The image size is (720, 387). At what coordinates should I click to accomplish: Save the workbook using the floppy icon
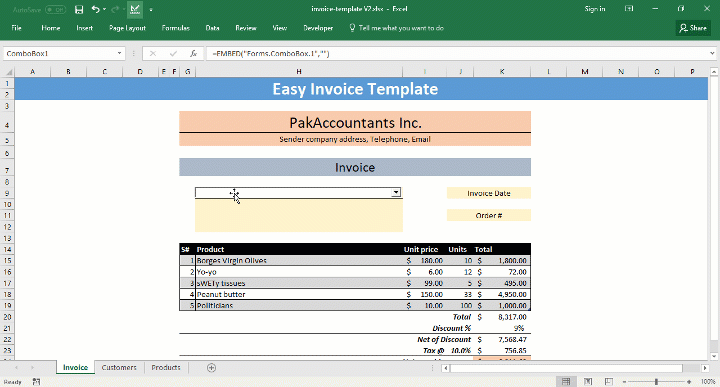pyautogui.click(x=79, y=9)
